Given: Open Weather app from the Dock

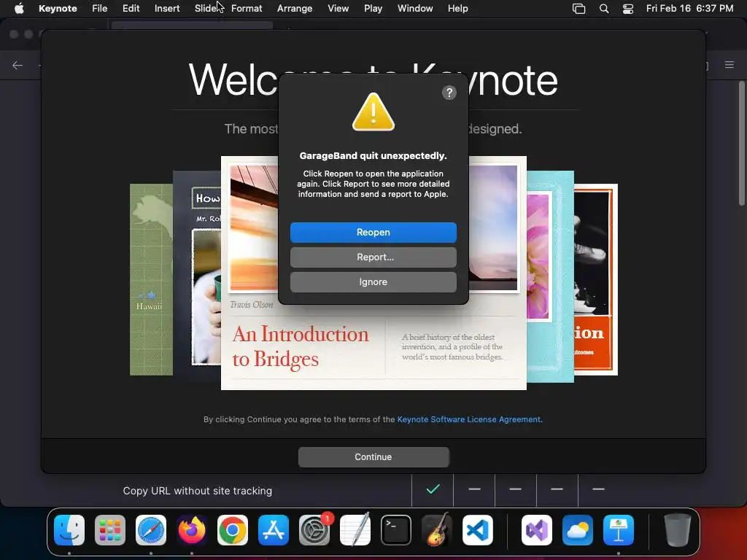Looking at the screenshot, I should [578, 530].
